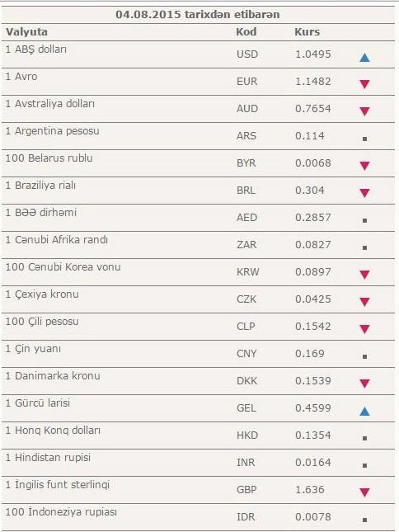The image size is (399, 532).
Task: Click the red down arrow for DKK
Action: click(364, 384)
